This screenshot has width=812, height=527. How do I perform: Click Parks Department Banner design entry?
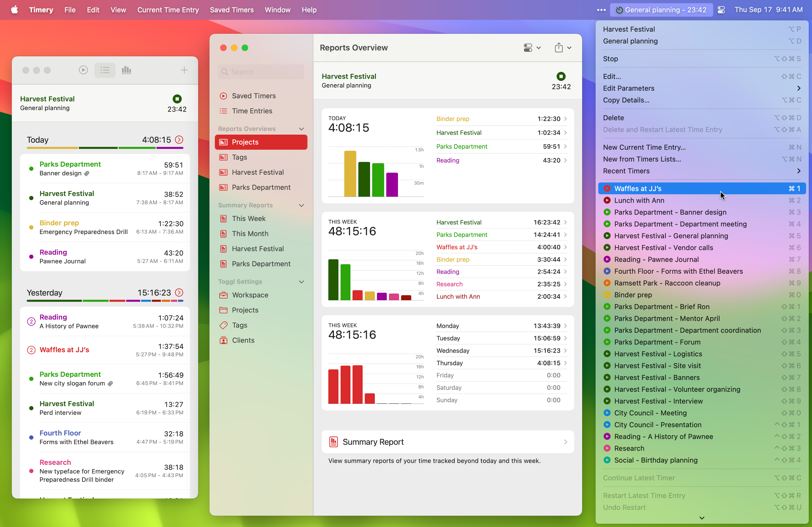coord(105,169)
